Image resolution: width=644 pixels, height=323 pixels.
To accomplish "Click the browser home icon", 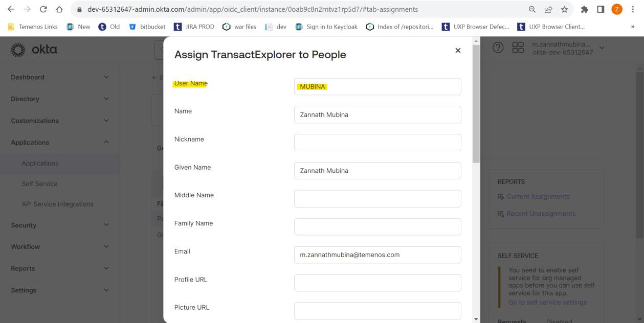I will [60, 9].
